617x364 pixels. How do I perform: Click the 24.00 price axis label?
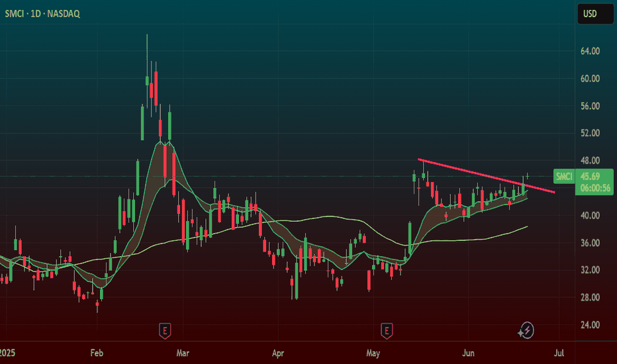591,325
